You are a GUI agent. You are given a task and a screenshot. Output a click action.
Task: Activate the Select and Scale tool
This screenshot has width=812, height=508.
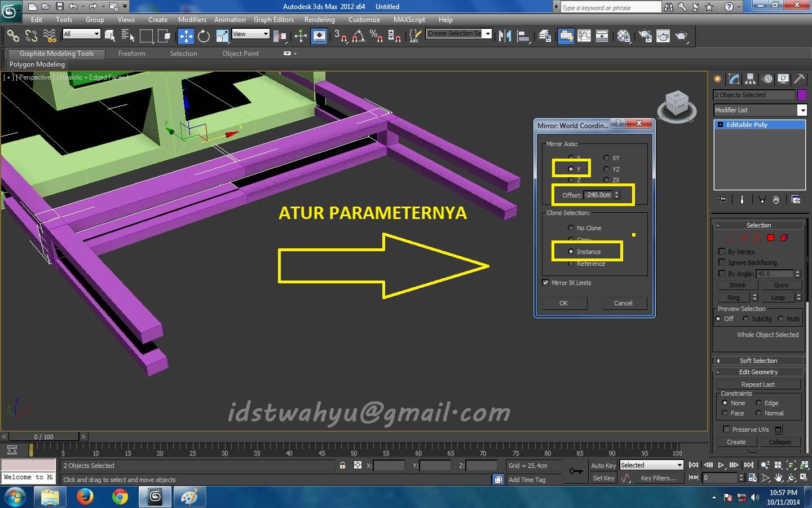[222, 36]
